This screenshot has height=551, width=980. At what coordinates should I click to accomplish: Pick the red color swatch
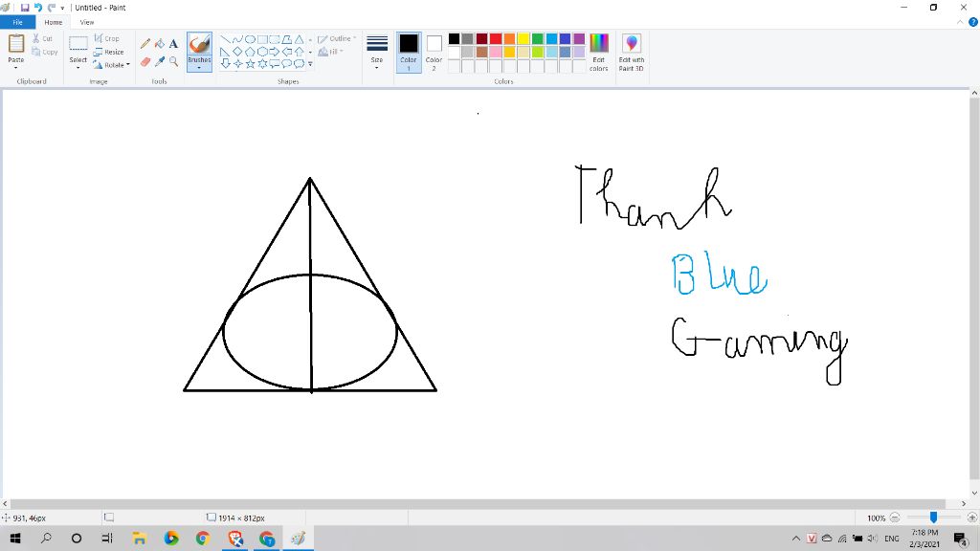(x=496, y=38)
